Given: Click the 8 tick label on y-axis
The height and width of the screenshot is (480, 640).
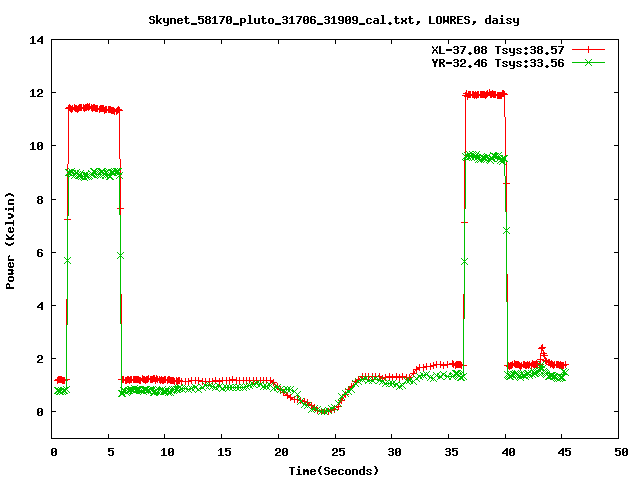Looking at the screenshot, I should (39, 199).
